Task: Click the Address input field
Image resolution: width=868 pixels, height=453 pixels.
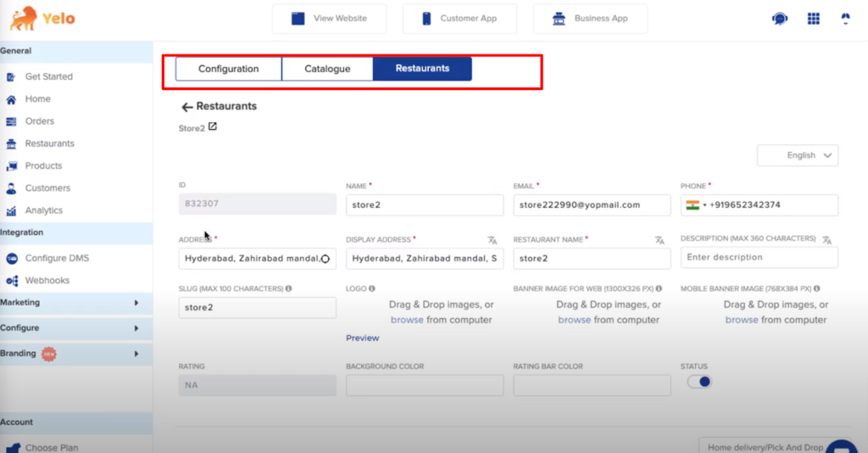Action: 257,259
